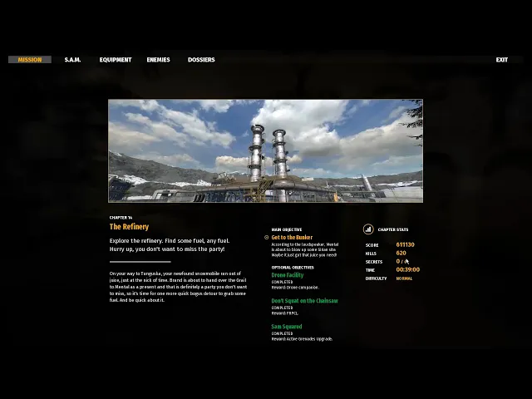Click the Reward: Drone companion text
Image resolution: width=532 pixels, height=399 pixels.
click(295, 288)
